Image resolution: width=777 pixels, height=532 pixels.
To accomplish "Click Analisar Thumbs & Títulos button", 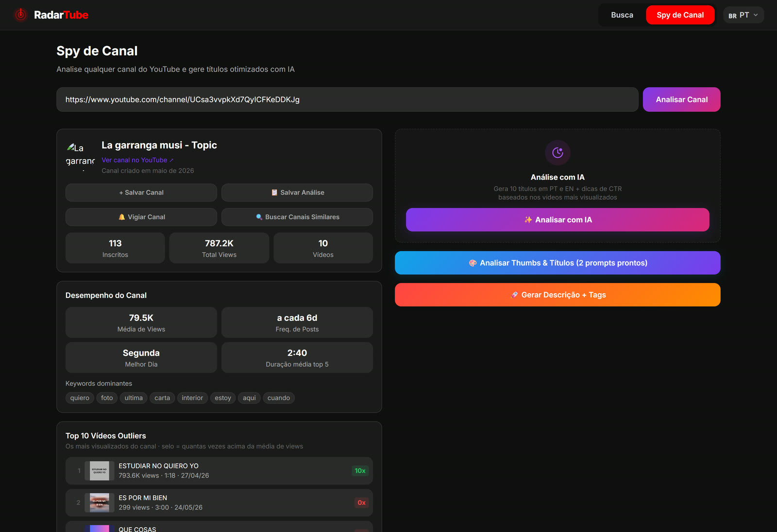I will pyautogui.click(x=557, y=263).
